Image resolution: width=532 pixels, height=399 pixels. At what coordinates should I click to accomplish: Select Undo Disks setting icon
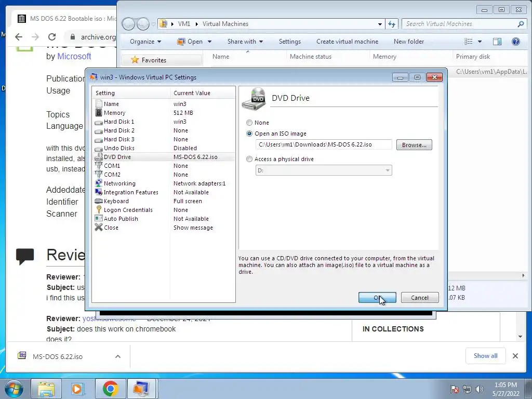[x=99, y=148]
